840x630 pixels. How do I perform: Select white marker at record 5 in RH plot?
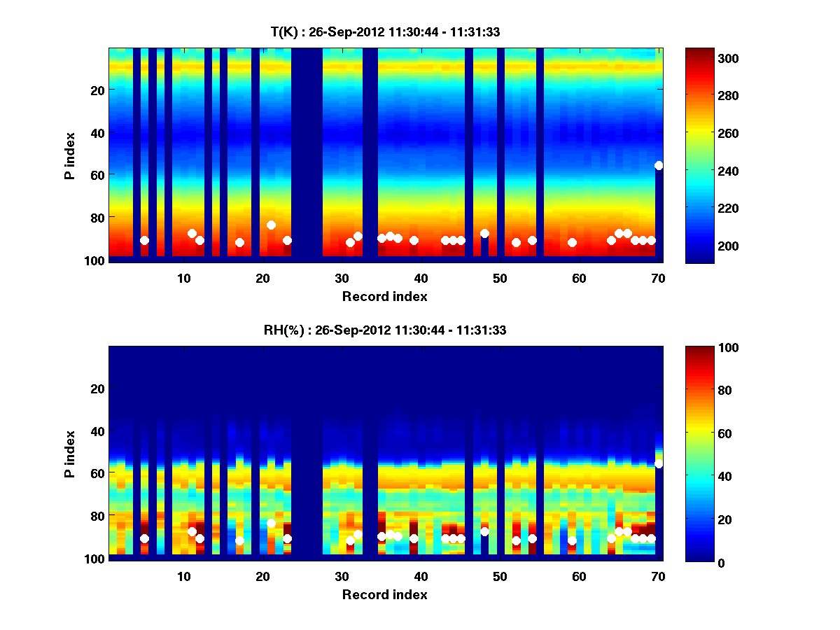click(x=144, y=538)
